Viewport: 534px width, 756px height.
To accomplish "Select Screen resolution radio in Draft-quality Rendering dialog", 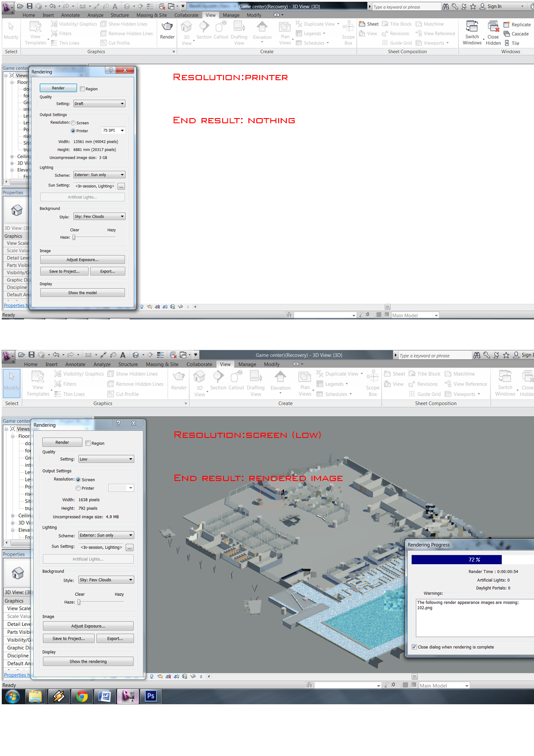I will tap(73, 123).
